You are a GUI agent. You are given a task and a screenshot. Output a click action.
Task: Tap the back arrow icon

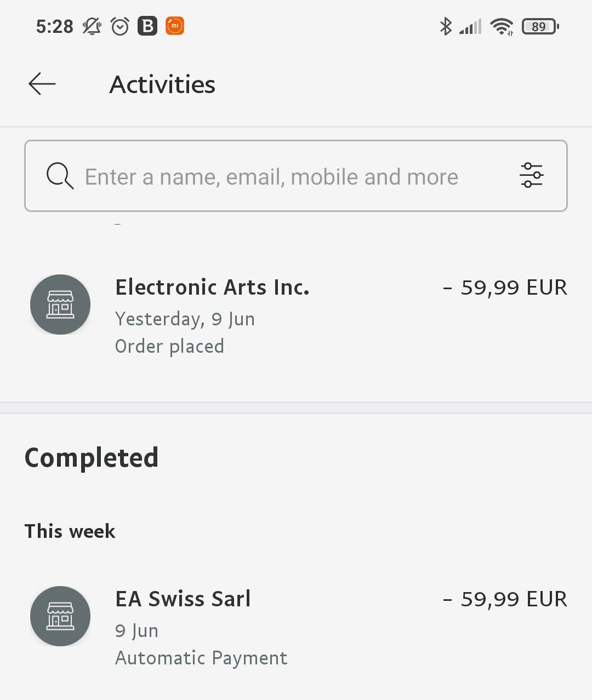pyautogui.click(x=42, y=84)
